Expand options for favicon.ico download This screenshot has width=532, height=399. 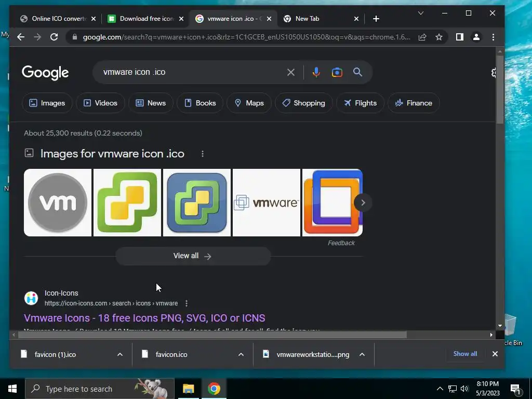click(x=241, y=354)
